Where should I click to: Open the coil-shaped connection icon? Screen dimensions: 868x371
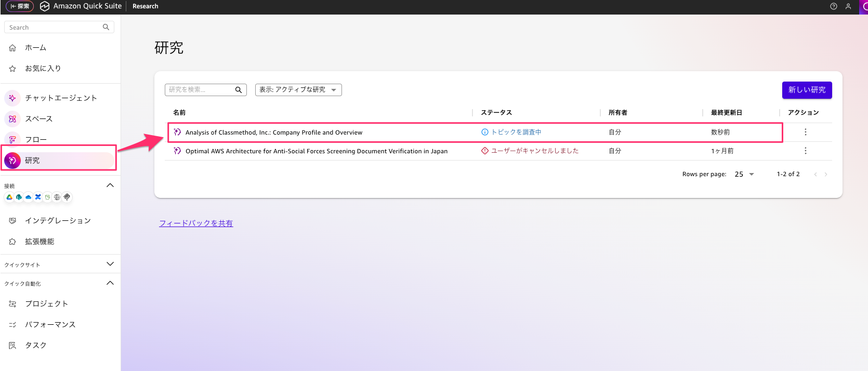click(67, 197)
